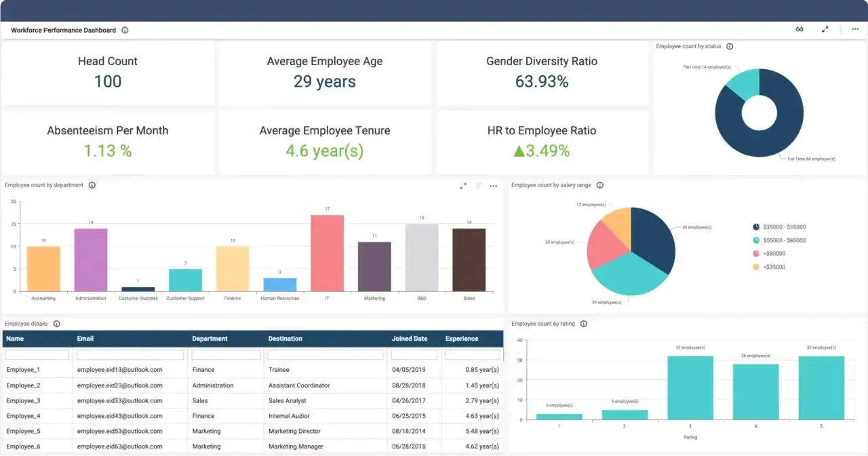Viewport: 868px width, 456px height.
Task: Click the 0.85 year(s) experience cell
Action: 472,370
